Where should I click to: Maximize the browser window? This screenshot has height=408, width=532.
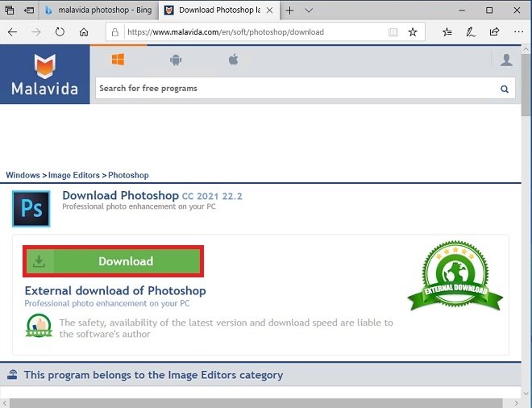(489, 10)
